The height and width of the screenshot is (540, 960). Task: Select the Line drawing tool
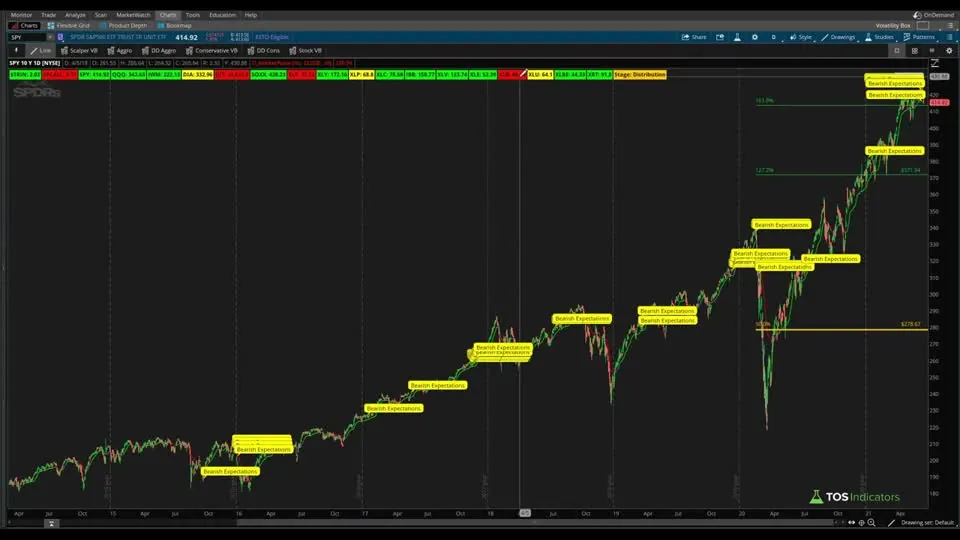pyautogui.click(x=41, y=51)
